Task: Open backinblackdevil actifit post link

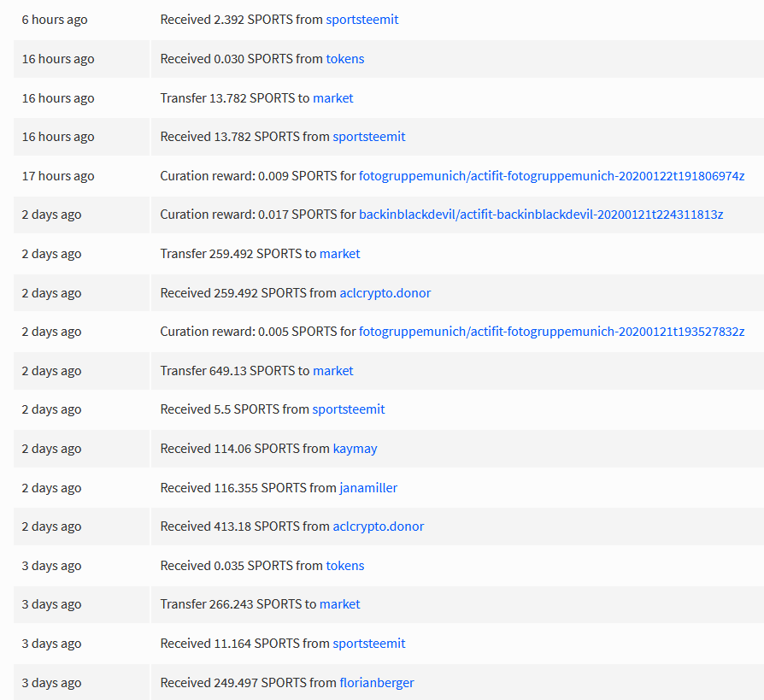Action: 541,215
